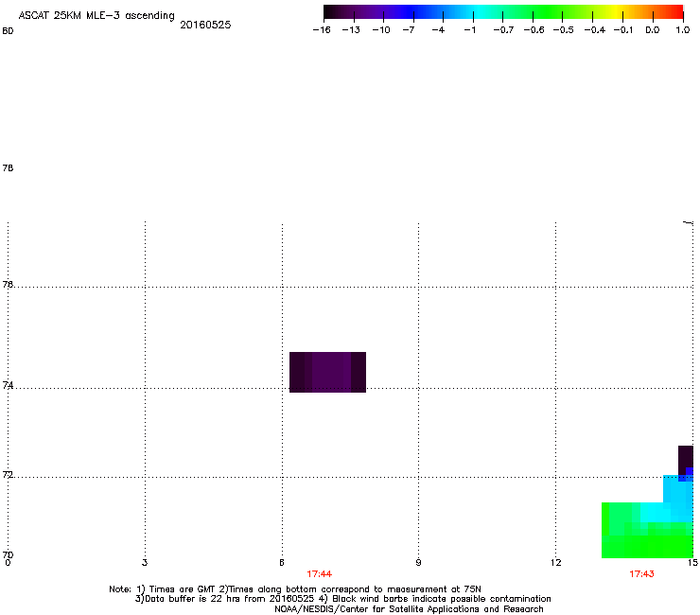Screen dimensions: 700x615
Task: Click the red 17:44 time stamp
Action: point(319,574)
